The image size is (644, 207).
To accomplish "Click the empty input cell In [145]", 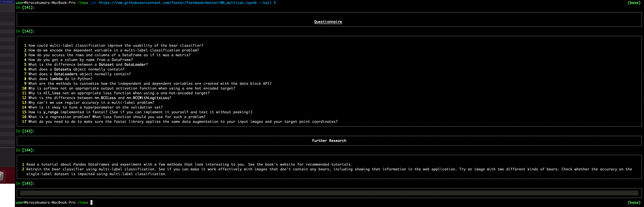I will 329,193.
